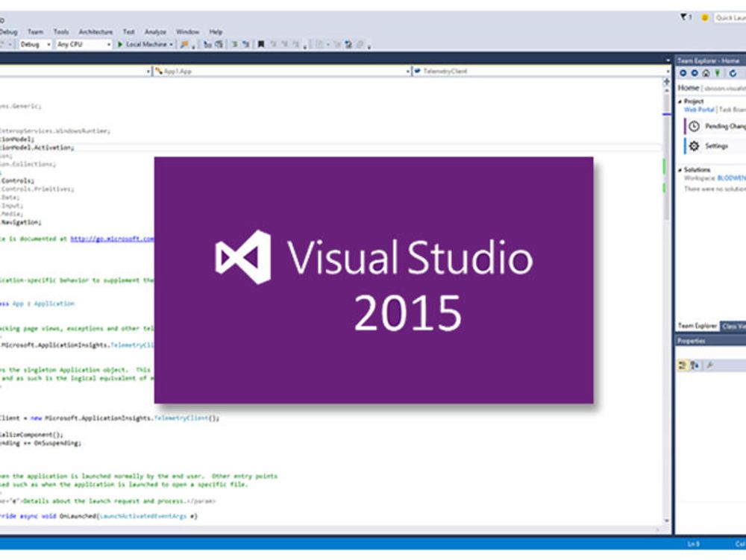Click the Categorized icon in Properties
746x560 pixels.
pos(683,365)
